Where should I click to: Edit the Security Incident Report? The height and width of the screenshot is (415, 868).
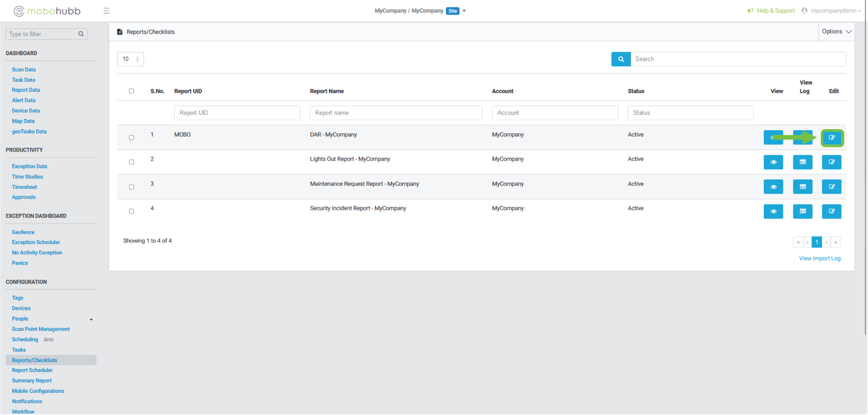point(831,212)
